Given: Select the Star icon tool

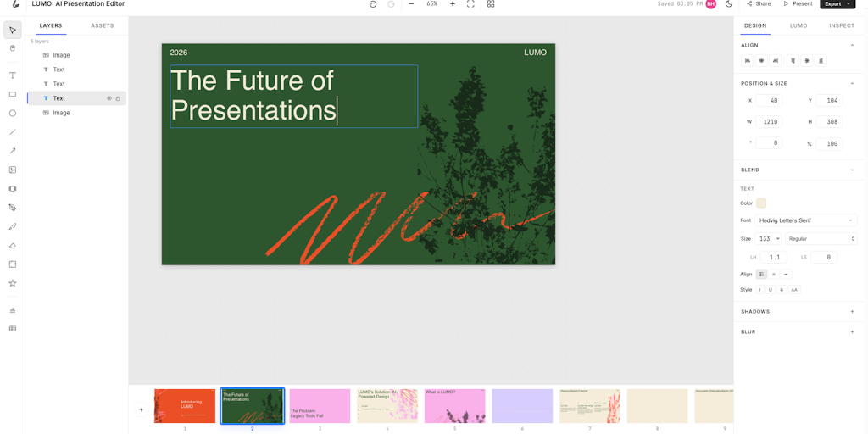Looking at the screenshot, I should (x=13, y=283).
